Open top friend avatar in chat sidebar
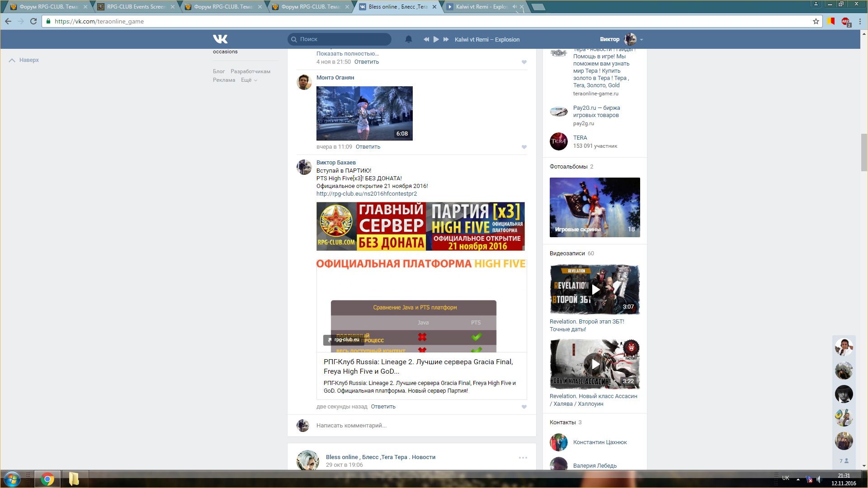 coord(844,347)
